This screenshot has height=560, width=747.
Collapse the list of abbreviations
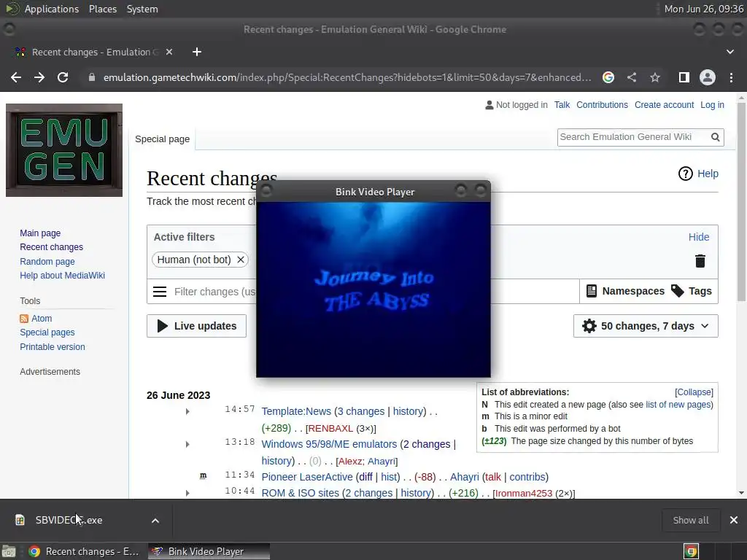694,392
